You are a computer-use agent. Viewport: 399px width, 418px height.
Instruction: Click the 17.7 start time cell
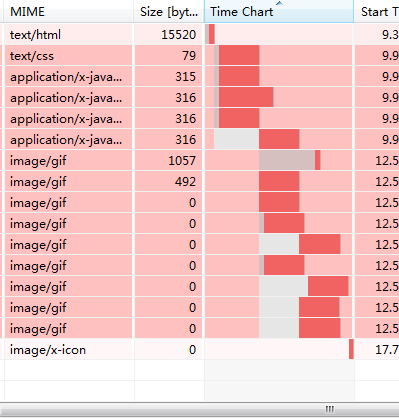(377, 350)
